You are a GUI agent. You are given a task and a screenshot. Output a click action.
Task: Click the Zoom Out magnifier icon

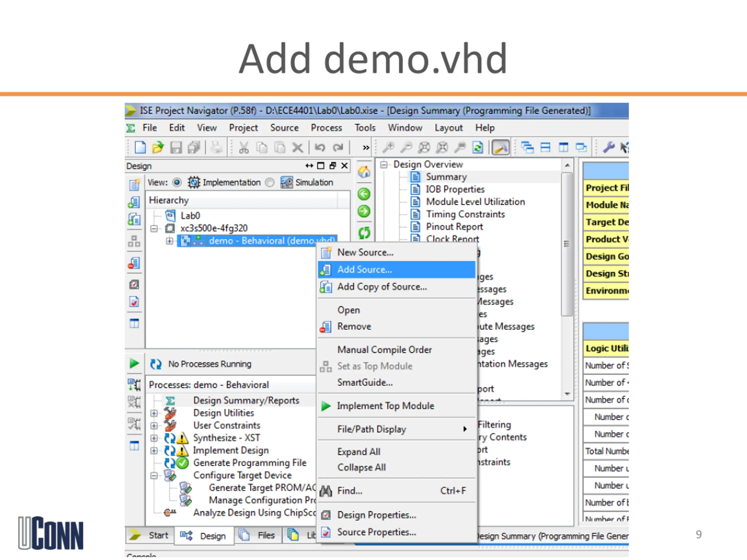coord(406,148)
